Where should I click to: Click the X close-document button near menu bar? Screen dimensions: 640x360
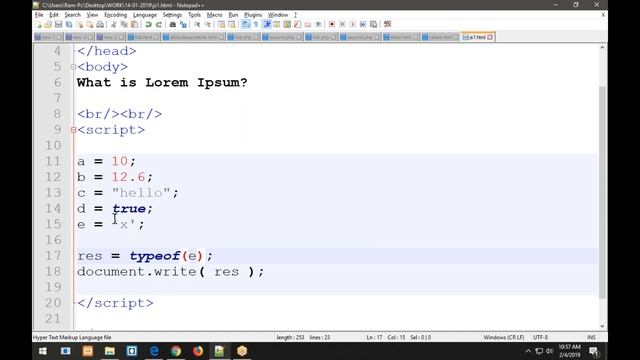point(603,15)
